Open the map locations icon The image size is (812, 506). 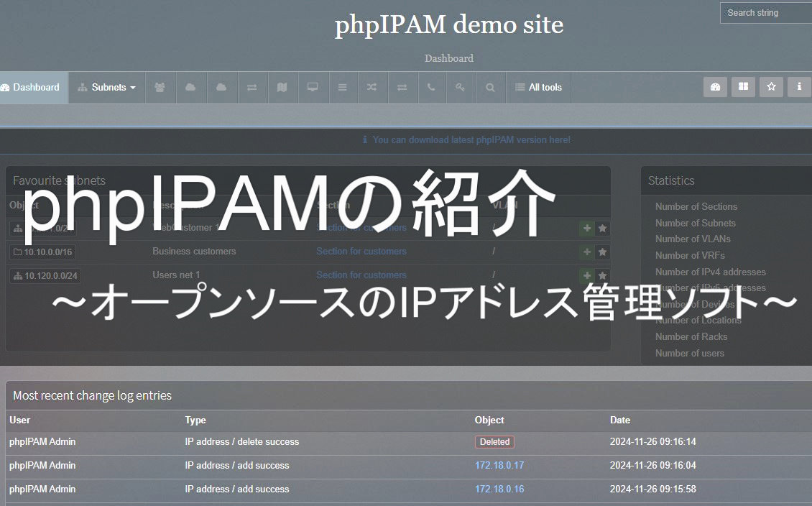(282, 88)
